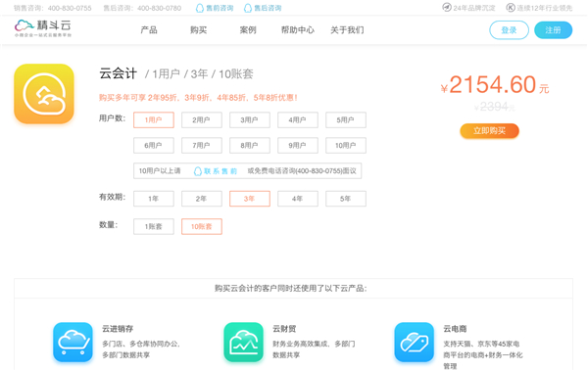Open the 云进销存 shopping cart icon
The width and height of the screenshot is (588, 371).
[x=73, y=343]
